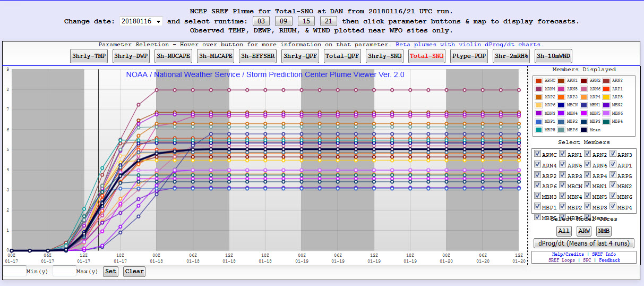
Task: Uncheck the ARN1 member checkbox
Action: tap(563, 154)
